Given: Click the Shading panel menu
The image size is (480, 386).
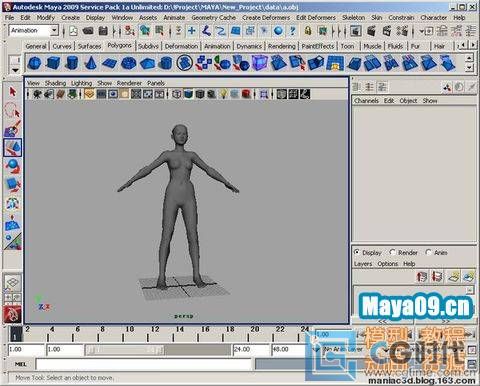Looking at the screenshot, I should coord(55,83).
